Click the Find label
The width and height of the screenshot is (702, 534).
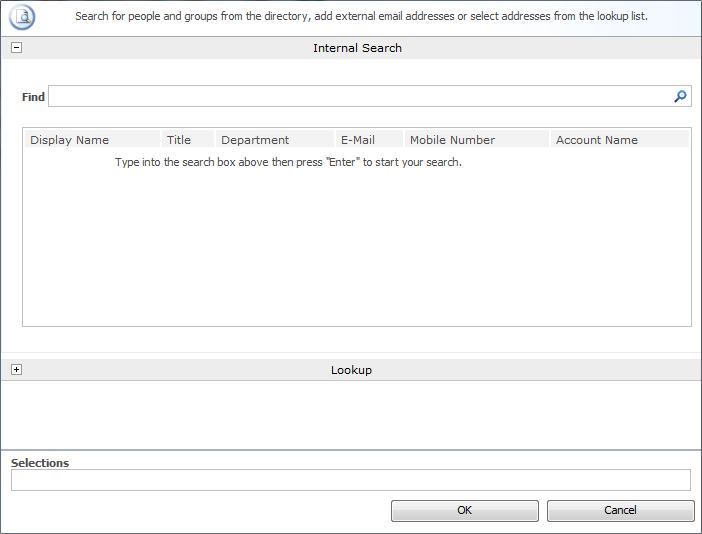(33, 97)
